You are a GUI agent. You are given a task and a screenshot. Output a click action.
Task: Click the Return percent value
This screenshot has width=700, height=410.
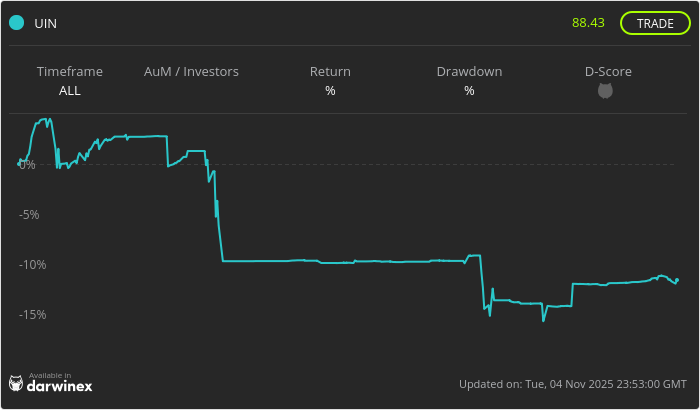click(330, 91)
